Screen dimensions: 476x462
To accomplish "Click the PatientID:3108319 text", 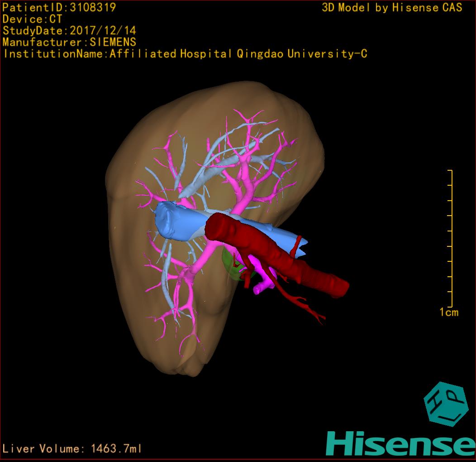I will (59, 8).
